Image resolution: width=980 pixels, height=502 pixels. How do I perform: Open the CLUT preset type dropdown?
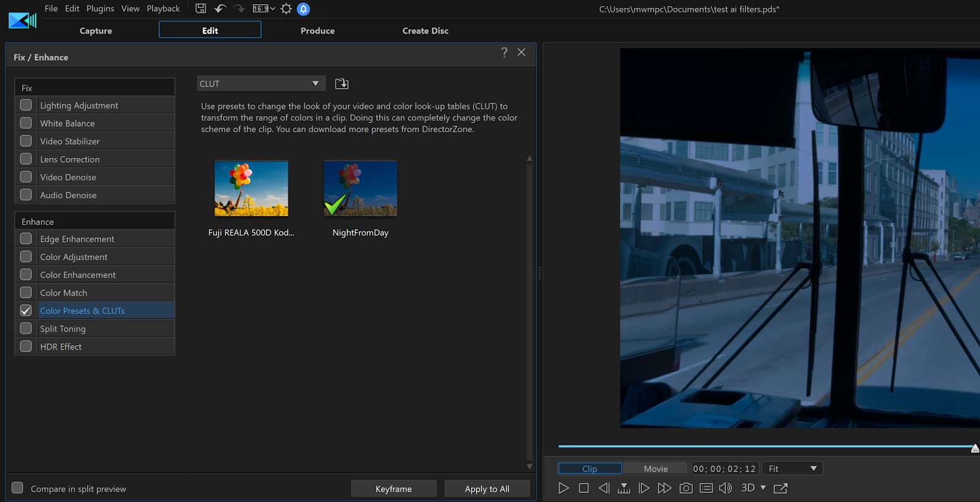261,83
